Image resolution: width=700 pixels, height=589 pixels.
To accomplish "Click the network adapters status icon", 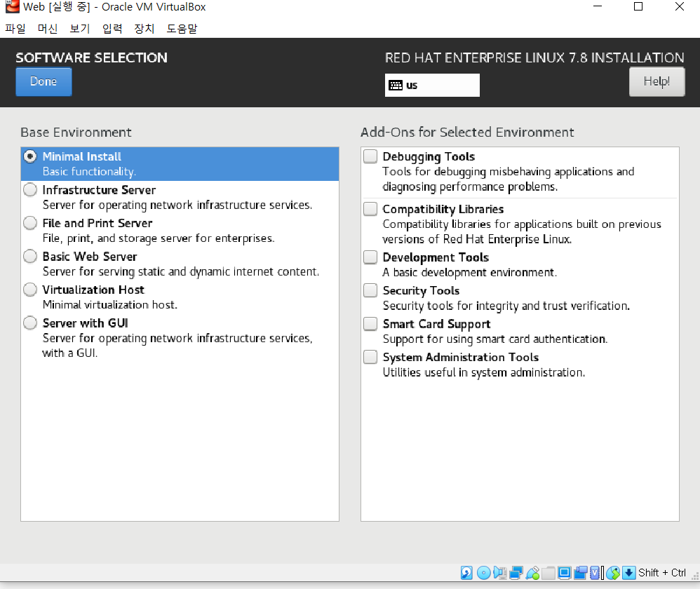I will click(516, 572).
